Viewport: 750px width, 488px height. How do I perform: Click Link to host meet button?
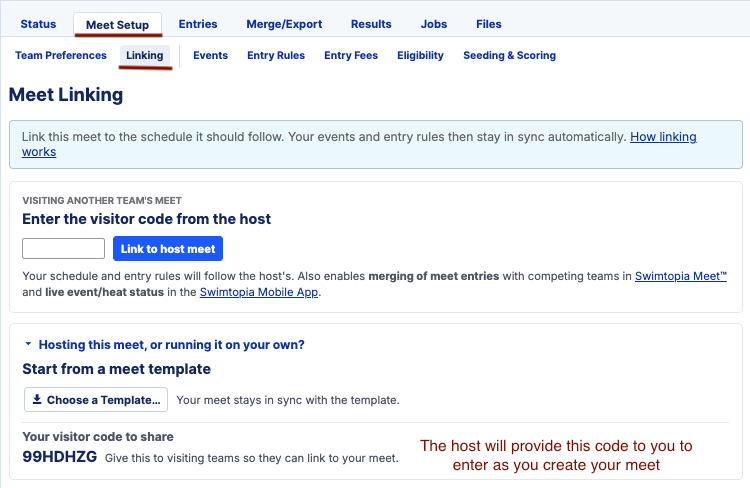click(168, 248)
